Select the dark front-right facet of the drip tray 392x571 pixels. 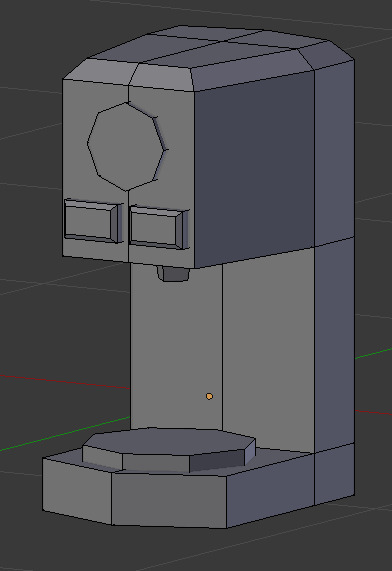coord(217,460)
